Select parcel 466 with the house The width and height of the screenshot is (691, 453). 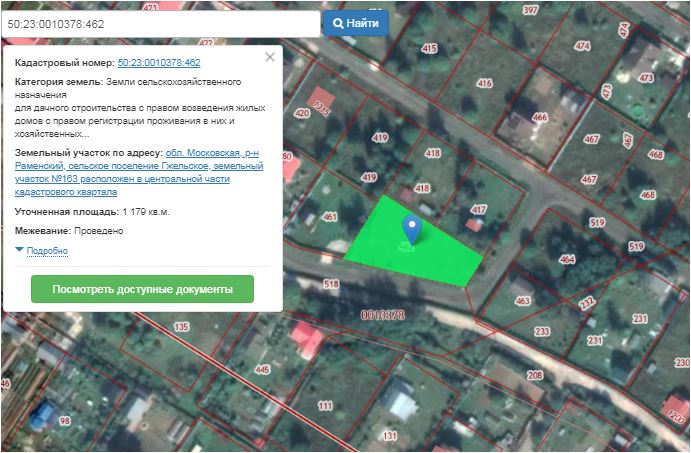tap(539, 117)
